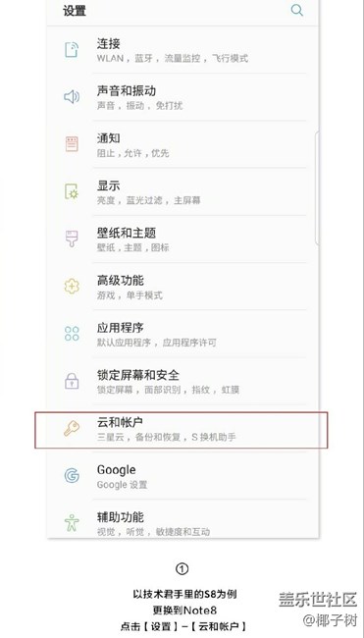
Task: Click the settings list scrollbar handle
Action: pyautogui.click(x=317, y=188)
